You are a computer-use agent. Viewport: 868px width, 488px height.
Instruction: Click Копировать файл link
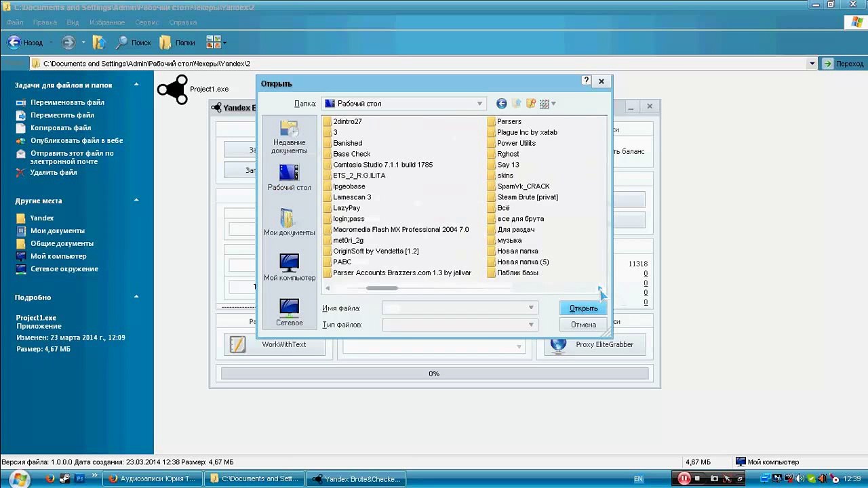[x=60, y=127]
